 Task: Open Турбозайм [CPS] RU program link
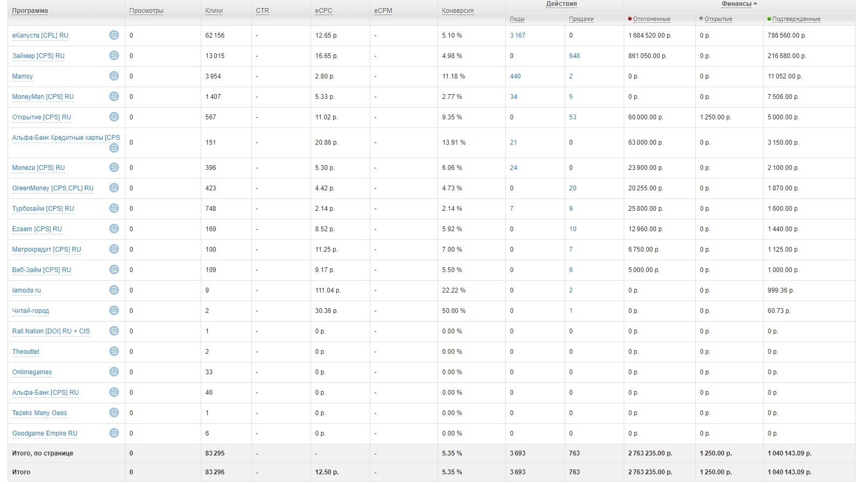pyautogui.click(x=43, y=209)
